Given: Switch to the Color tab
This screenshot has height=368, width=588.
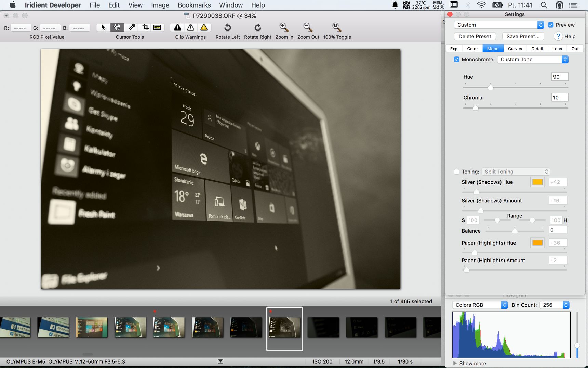Looking at the screenshot, I should coord(472,48).
